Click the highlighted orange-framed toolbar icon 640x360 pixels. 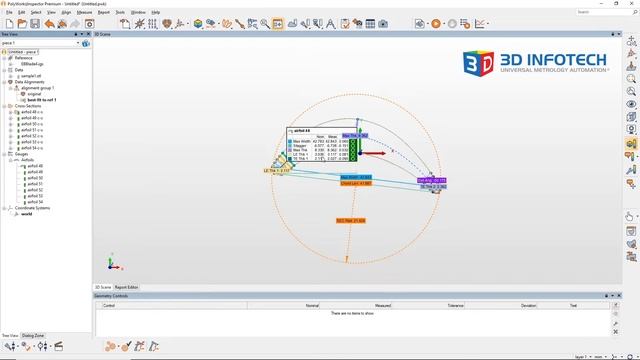278,24
